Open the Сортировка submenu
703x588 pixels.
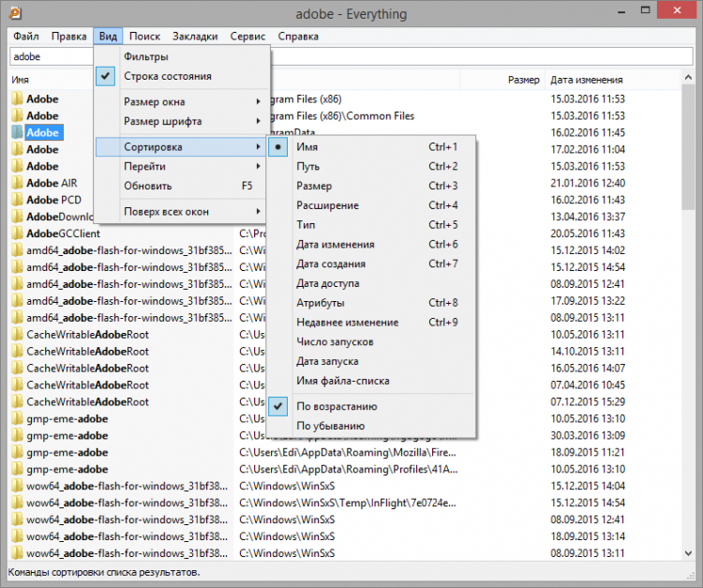179,146
